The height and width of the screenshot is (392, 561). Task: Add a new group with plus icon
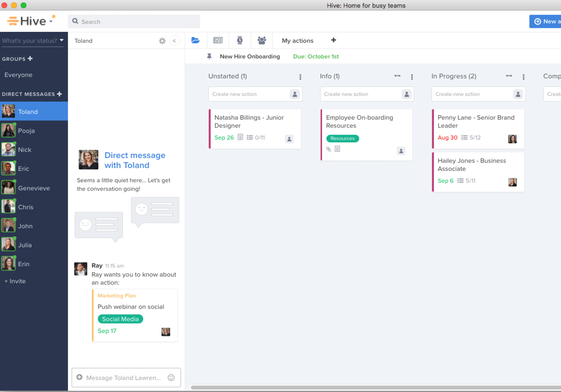[30, 59]
